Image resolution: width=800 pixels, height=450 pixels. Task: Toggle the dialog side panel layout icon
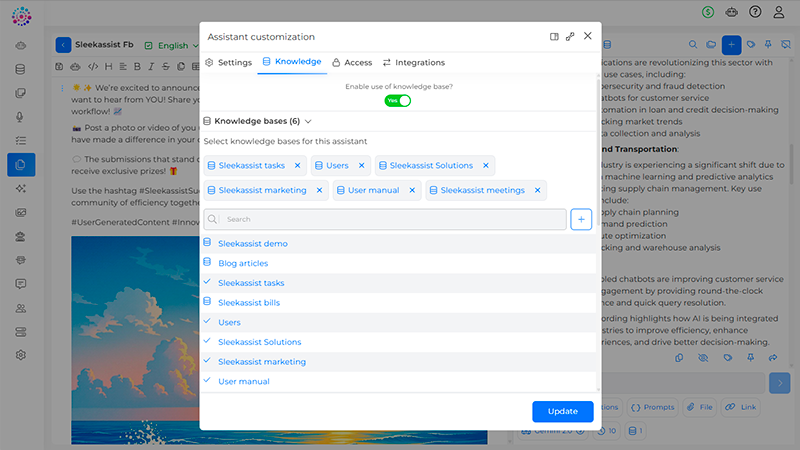(x=554, y=37)
